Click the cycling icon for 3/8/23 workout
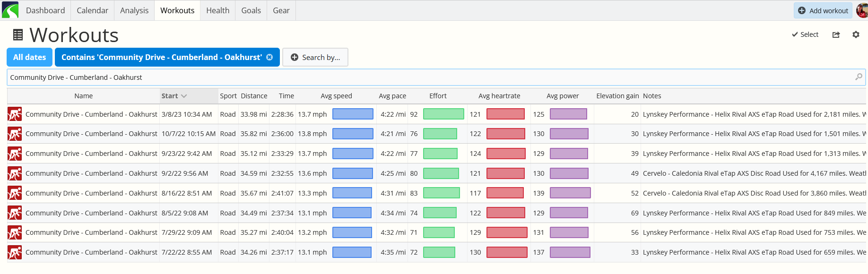Image resolution: width=868 pixels, height=274 pixels. point(15,114)
